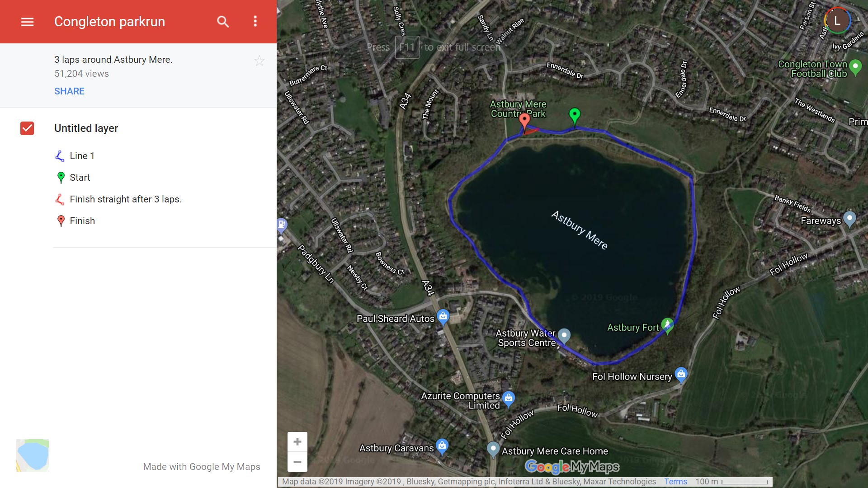The image size is (868, 488).
Task: Zoom in with the plus button
Action: point(297,441)
